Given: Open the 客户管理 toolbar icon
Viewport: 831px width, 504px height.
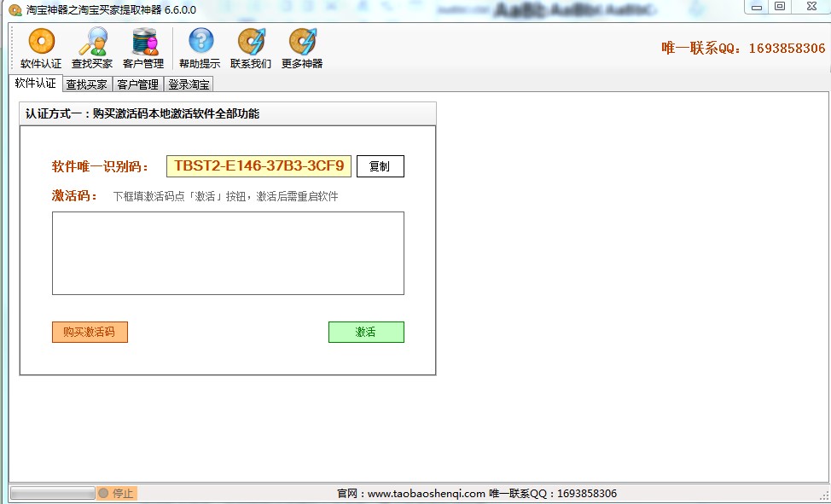Looking at the screenshot, I should tap(143, 49).
